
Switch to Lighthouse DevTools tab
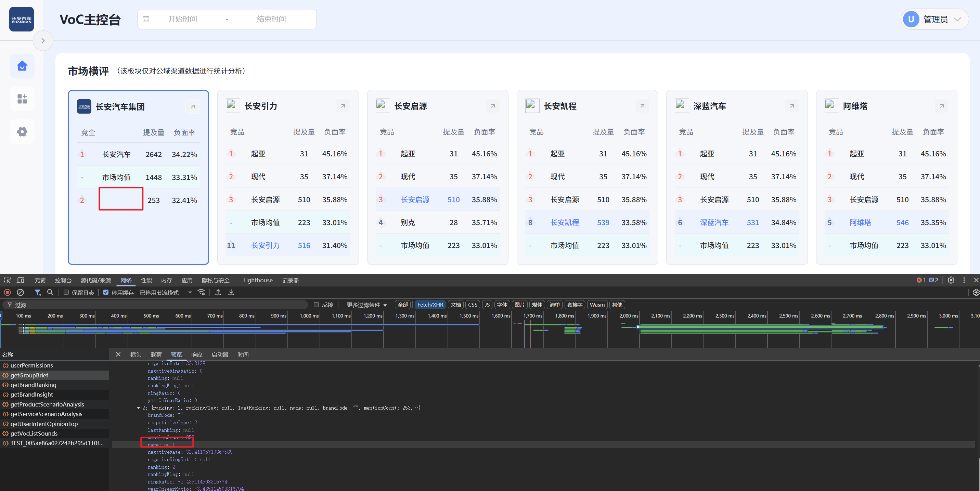tap(258, 280)
